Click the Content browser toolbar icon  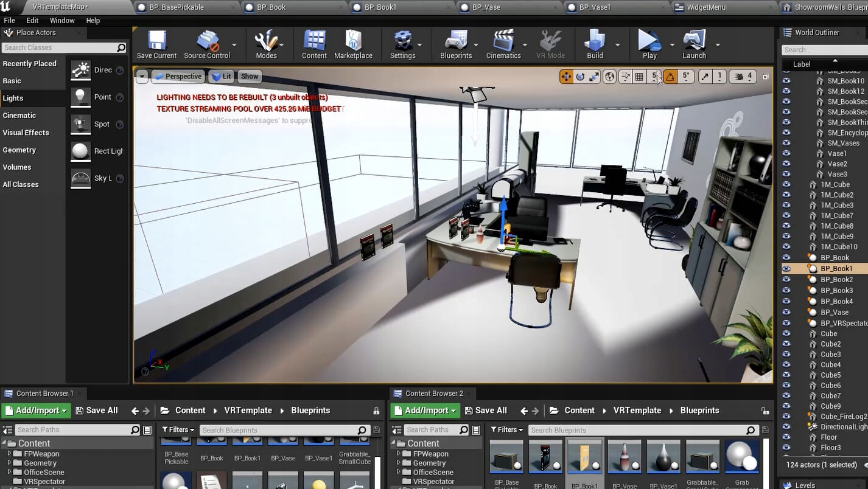coord(314,45)
